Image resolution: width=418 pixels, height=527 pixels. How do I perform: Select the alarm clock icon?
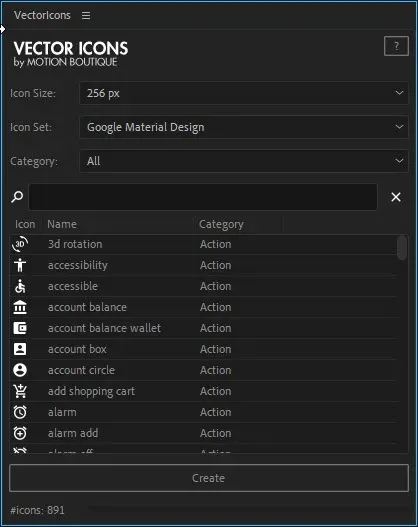click(20, 412)
